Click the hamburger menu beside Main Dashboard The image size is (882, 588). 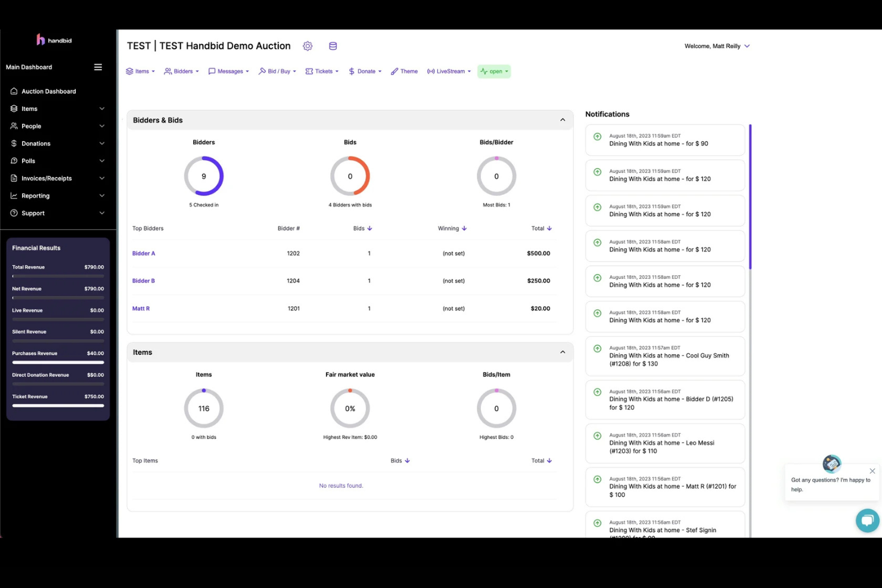coord(98,67)
